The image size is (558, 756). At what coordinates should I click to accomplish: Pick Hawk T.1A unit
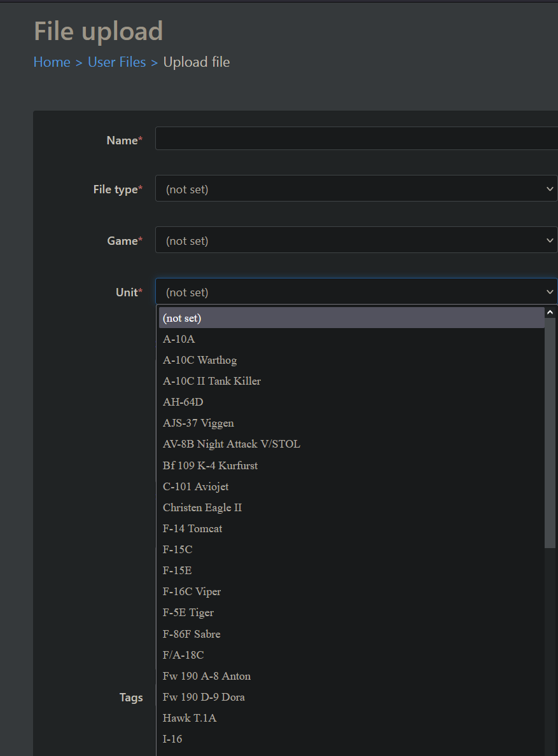pyautogui.click(x=352, y=718)
